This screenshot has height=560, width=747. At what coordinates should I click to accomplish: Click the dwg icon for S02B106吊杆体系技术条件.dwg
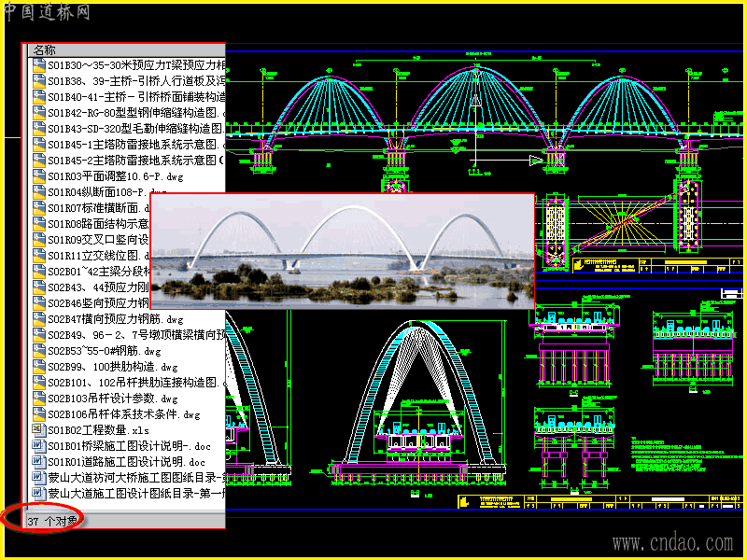[x=38, y=414]
